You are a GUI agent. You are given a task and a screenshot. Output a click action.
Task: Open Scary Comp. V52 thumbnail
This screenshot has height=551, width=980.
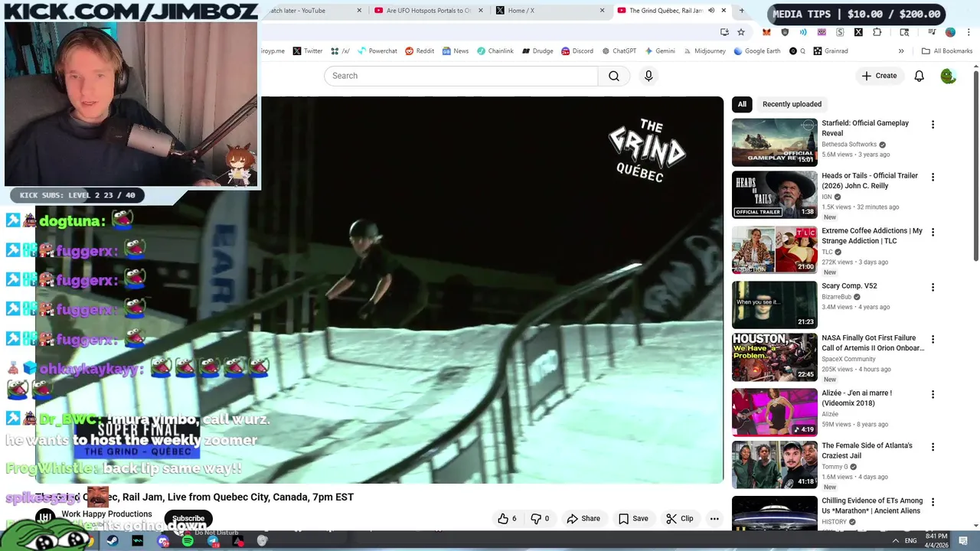click(774, 305)
